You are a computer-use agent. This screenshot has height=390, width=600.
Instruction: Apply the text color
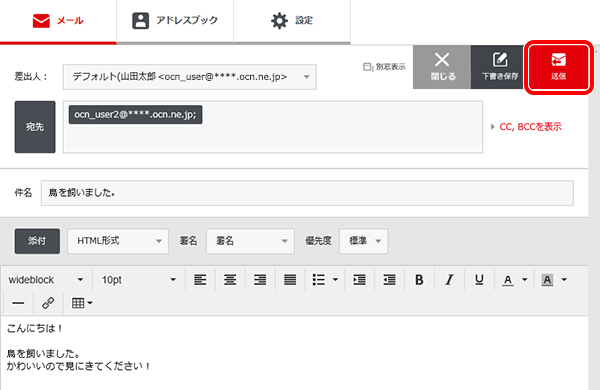508,280
